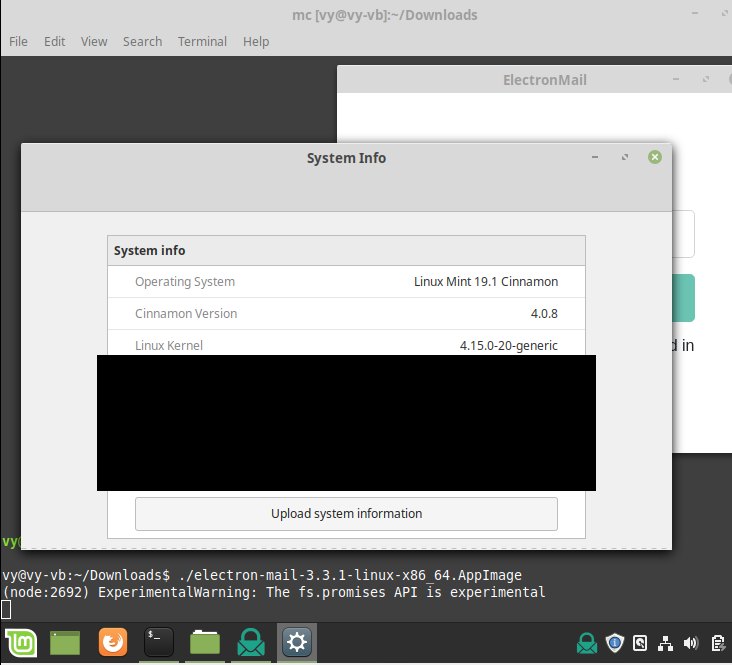Screen dimensions: 732x665
Task: Open the Linux Mint start menu
Action: pyautogui.click(x=21, y=643)
